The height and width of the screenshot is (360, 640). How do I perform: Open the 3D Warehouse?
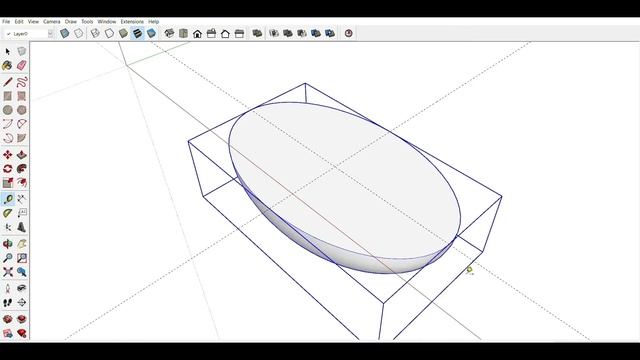coord(8,319)
